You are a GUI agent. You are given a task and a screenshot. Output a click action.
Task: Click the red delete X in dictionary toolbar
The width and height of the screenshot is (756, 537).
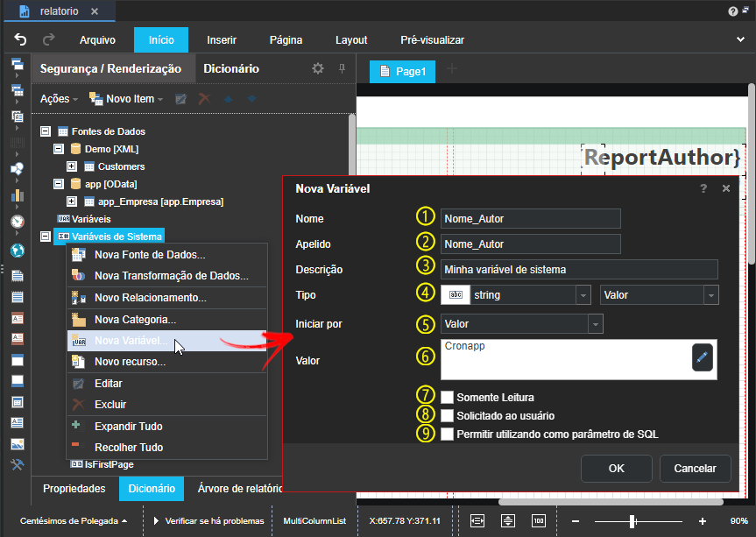pyautogui.click(x=204, y=99)
